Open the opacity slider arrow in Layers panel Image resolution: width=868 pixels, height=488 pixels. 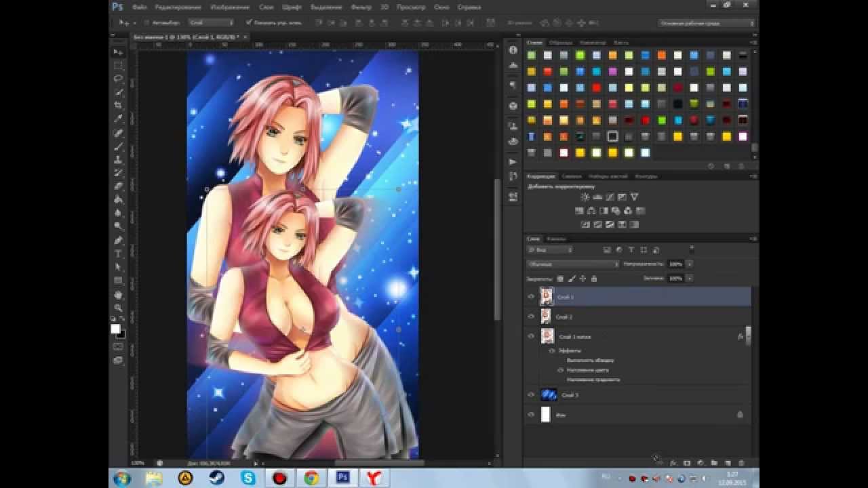pos(690,264)
